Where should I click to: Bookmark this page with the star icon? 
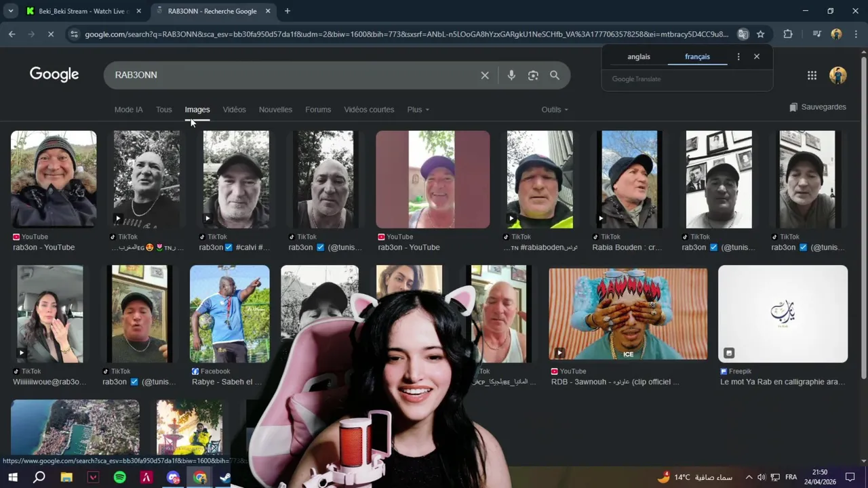pyautogui.click(x=761, y=34)
